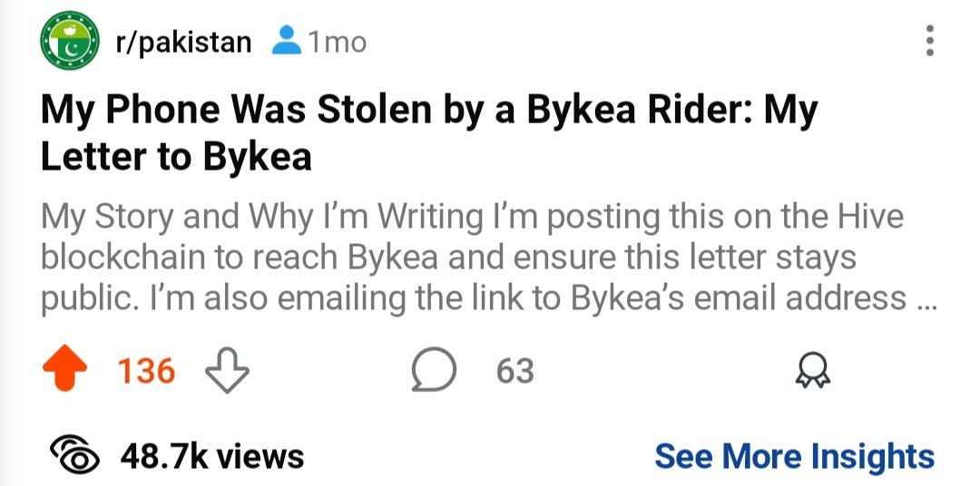Tap the r/pakistan community avatar
This screenshot has width=980, height=486.
[x=70, y=41]
